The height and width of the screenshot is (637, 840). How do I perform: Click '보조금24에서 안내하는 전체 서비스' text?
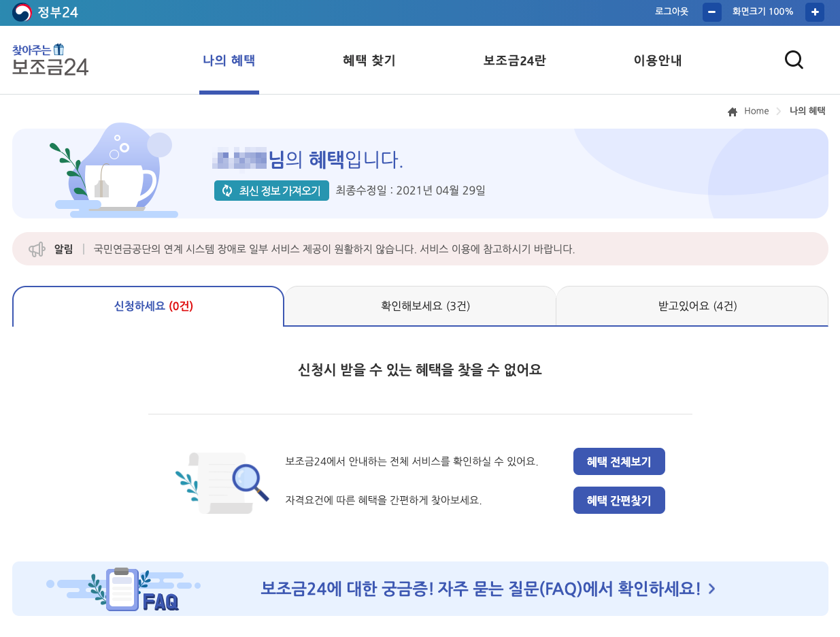pyautogui.click(x=412, y=461)
